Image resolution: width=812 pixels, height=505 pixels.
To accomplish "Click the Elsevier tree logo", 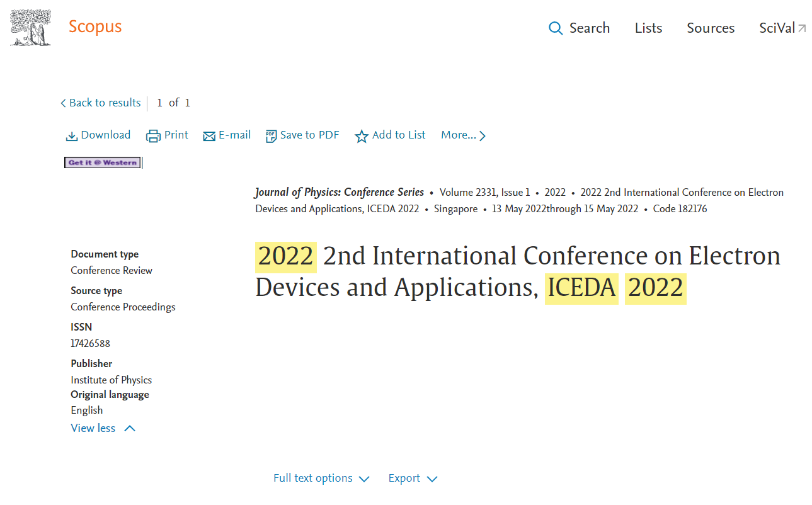I will (30, 28).
